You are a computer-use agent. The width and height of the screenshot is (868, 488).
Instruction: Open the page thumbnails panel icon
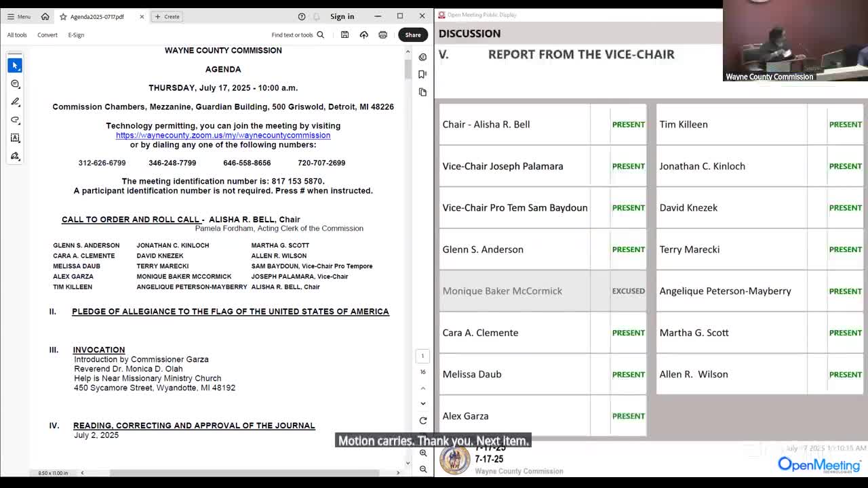(422, 92)
